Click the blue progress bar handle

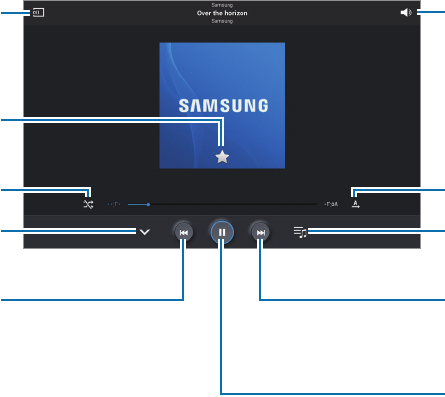[x=148, y=204]
